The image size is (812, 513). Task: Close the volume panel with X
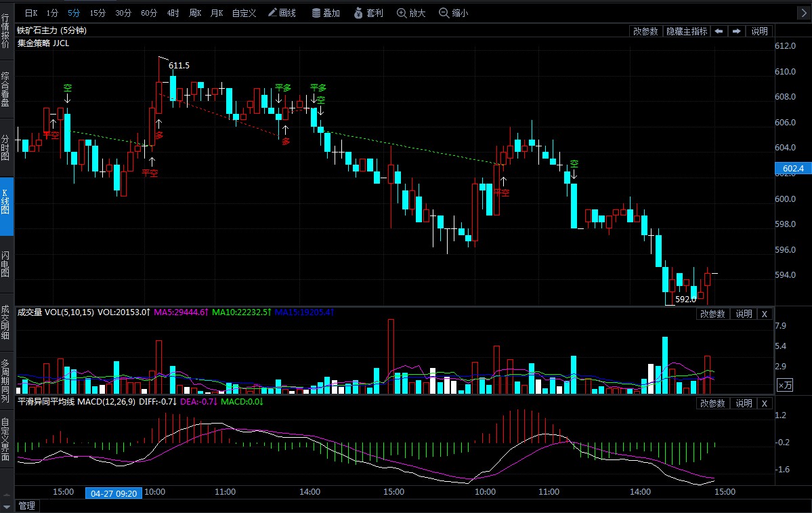[765, 314]
